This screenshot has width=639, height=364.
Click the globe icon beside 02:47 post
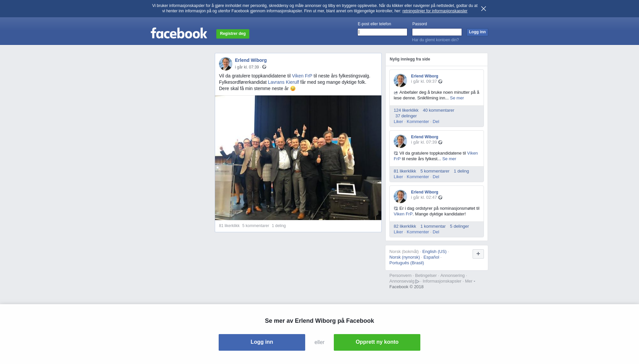tap(440, 197)
